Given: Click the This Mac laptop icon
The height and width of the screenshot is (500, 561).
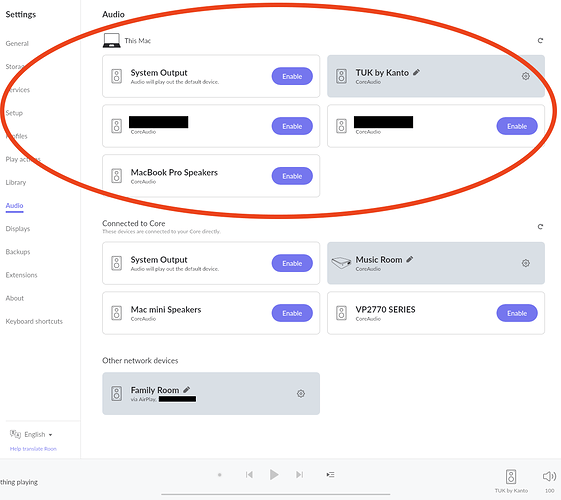Looking at the screenshot, I should coord(111,41).
